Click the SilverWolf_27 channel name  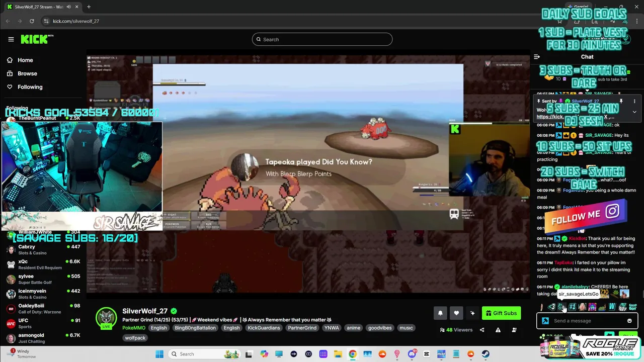coord(145,311)
